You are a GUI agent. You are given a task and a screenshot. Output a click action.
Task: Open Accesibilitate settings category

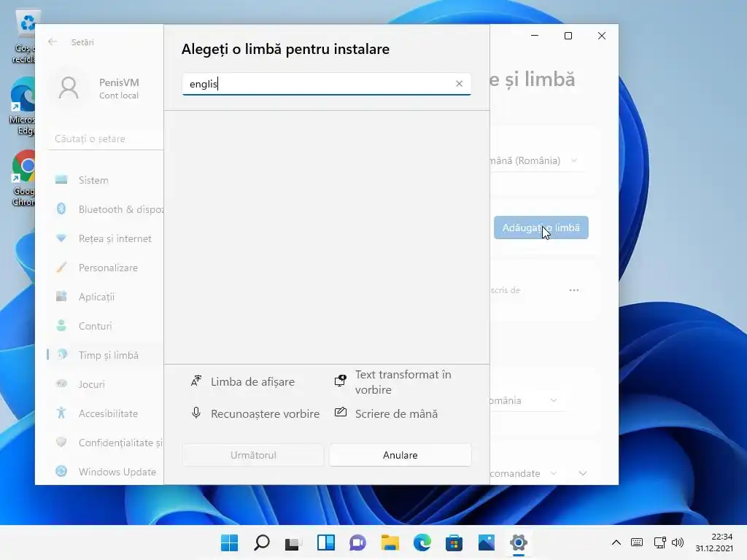[x=106, y=413]
